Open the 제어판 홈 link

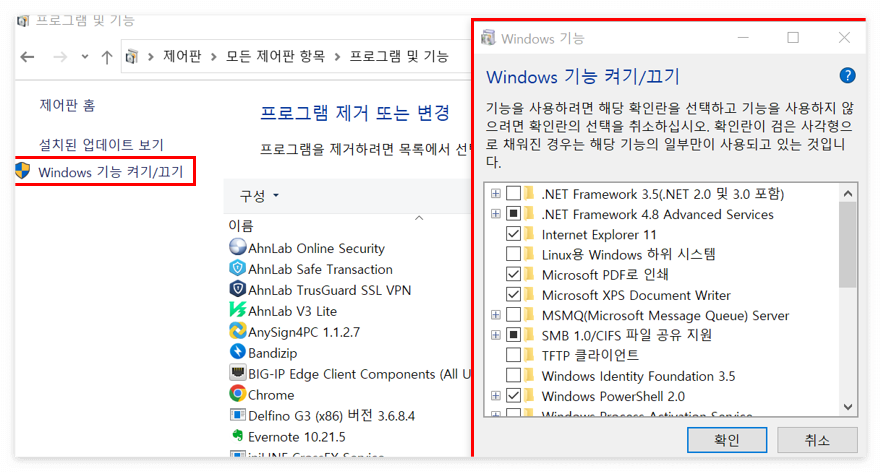pyautogui.click(x=67, y=105)
